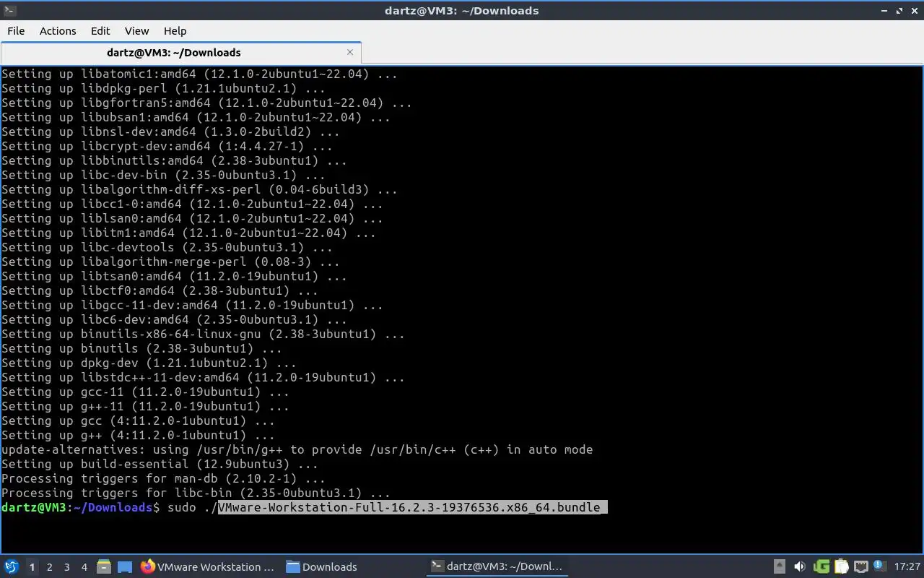Switch to workspace 4 in the pager

(x=84, y=567)
